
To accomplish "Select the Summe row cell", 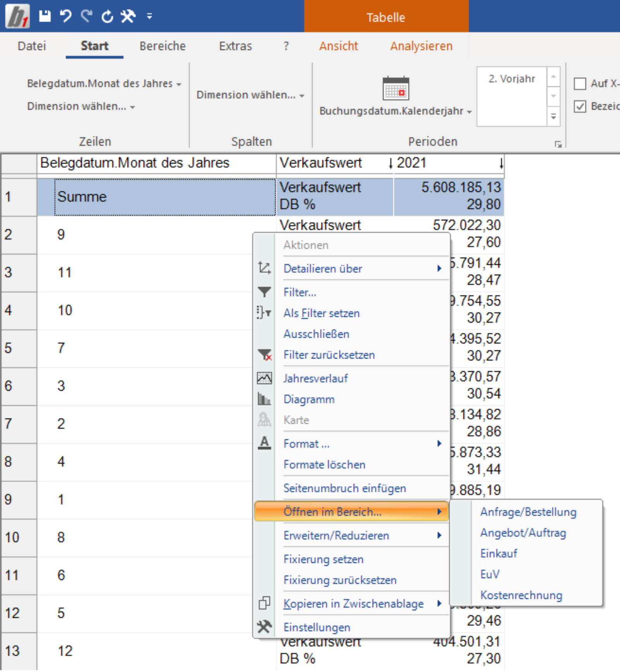I will (165, 197).
